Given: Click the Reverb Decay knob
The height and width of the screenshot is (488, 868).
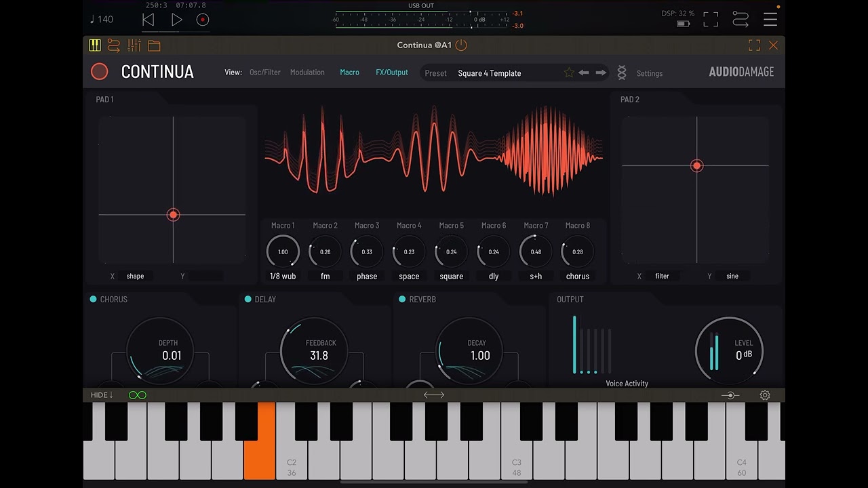Looking at the screenshot, I should (x=469, y=351).
